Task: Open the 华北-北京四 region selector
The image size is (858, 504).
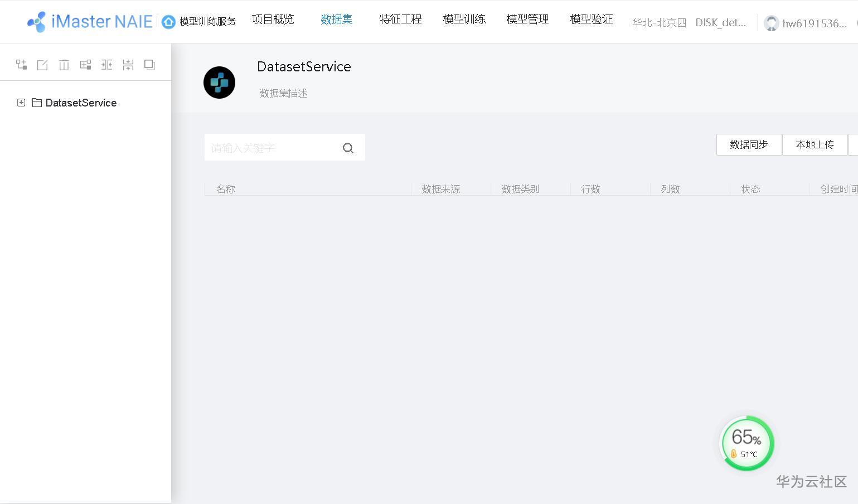Action: point(659,23)
